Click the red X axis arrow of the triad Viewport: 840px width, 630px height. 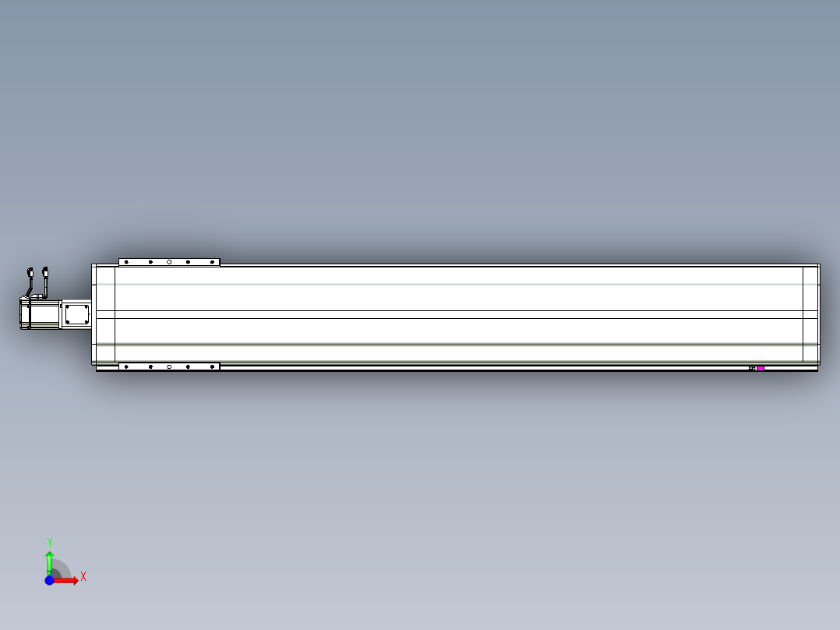tap(66, 581)
